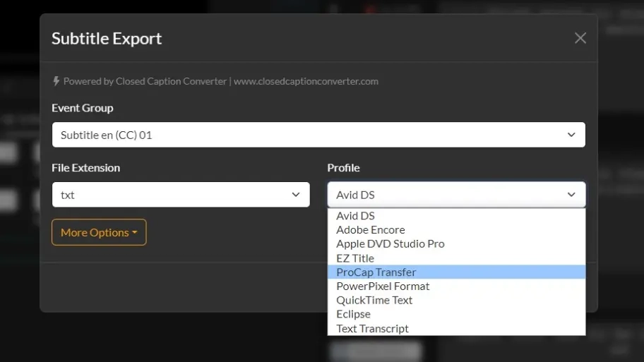Open the File Extension txt dropdown
Viewport: 644px width, 362px height.
[181, 195]
